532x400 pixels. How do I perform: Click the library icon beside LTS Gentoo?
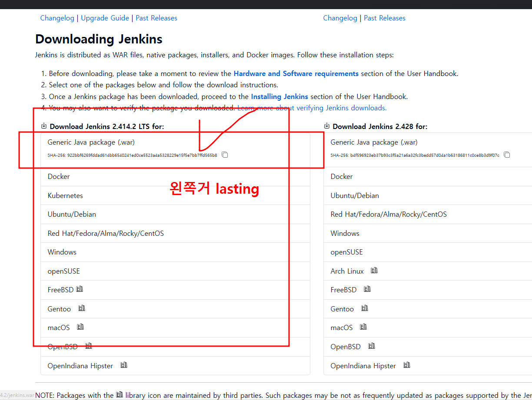pyautogui.click(x=82, y=308)
